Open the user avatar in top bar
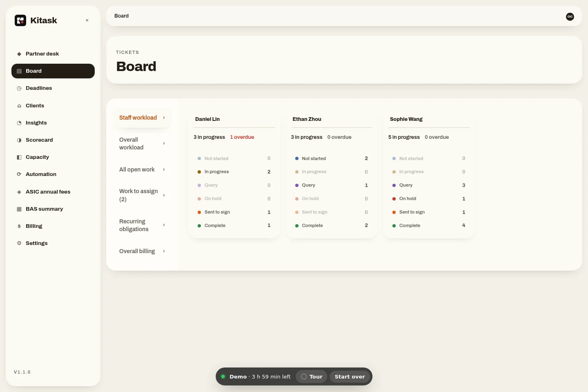Image resolution: width=588 pixels, height=392 pixels. [x=570, y=17]
